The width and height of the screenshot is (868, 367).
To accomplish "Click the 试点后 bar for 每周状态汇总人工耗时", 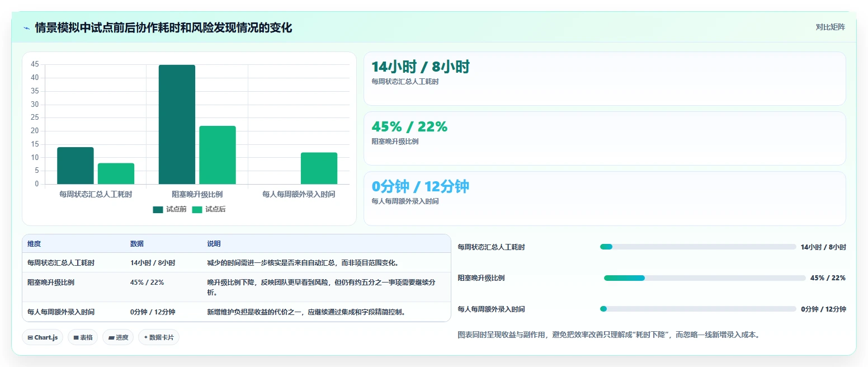I will (x=116, y=173).
